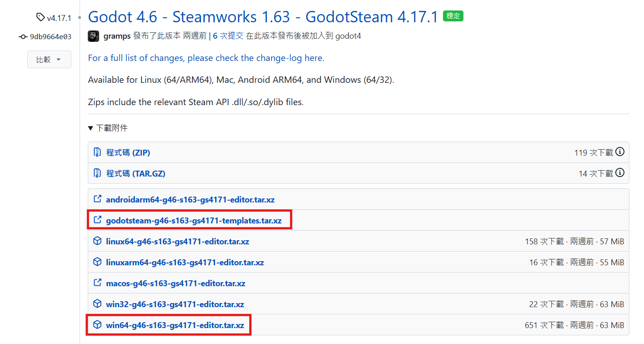Click info icon on 程式碼 (ZIP) row
The height and width of the screenshot is (344, 644).
[x=619, y=152]
